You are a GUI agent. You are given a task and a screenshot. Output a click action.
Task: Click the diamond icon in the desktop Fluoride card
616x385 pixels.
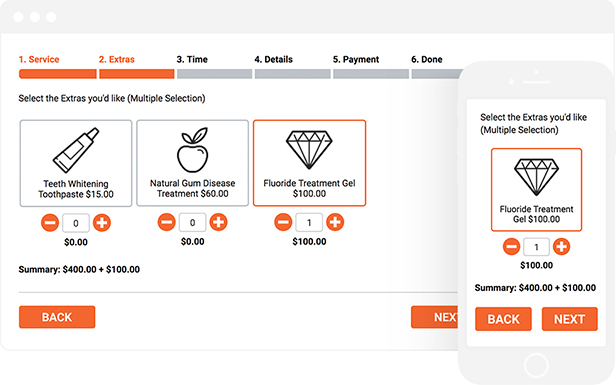309,150
